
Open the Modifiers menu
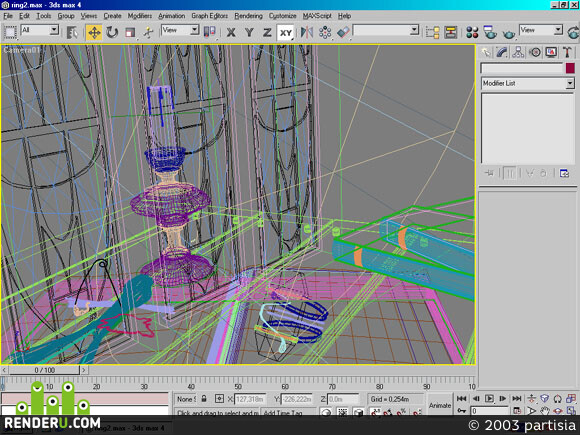(x=140, y=16)
